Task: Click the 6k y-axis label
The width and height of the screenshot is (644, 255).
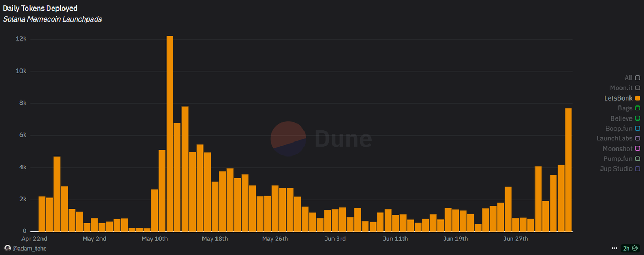Action: point(23,136)
